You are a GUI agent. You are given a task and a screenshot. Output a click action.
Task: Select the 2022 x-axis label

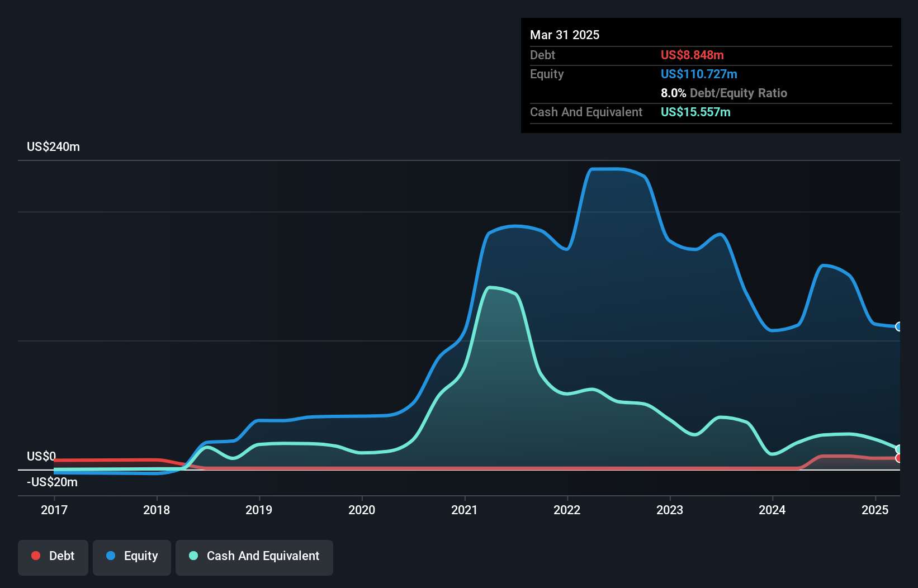pyautogui.click(x=567, y=510)
